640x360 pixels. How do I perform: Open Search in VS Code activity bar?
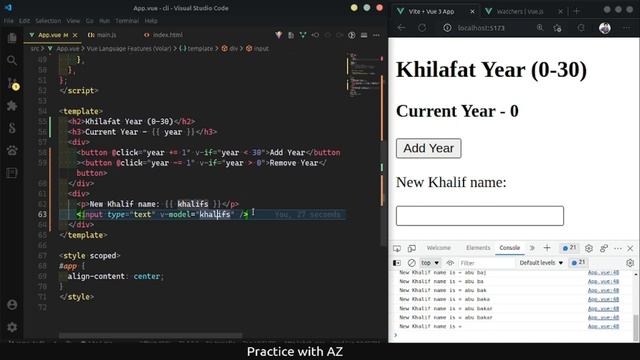tap(12, 61)
